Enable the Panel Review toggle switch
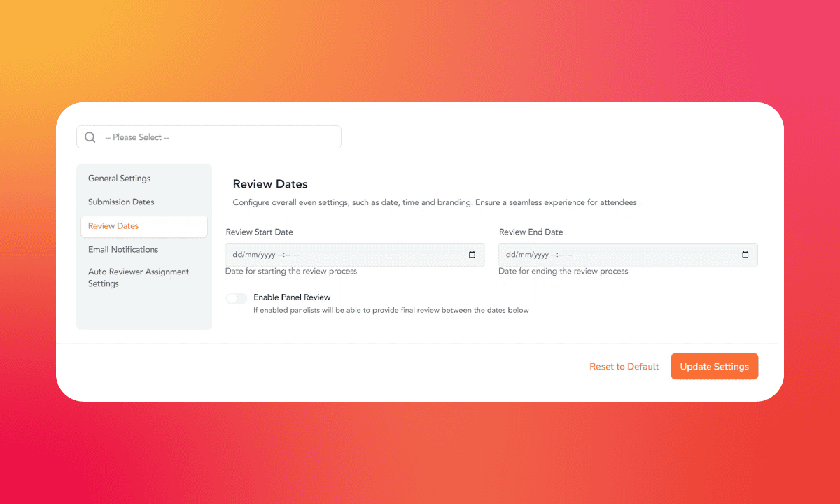 [x=237, y=299]
